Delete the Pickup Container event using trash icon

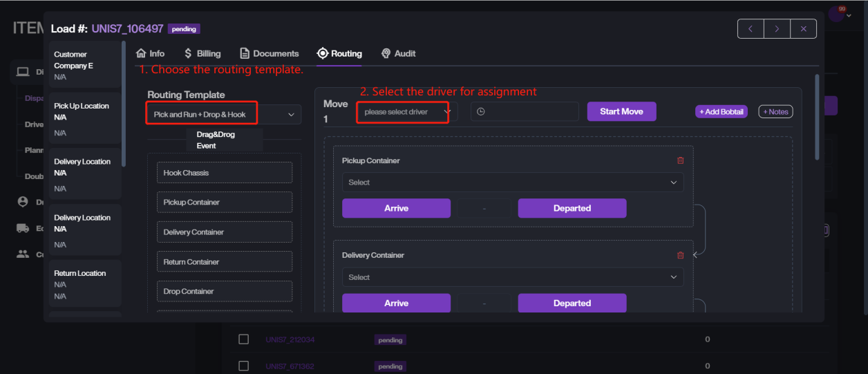tap(680, 160)
